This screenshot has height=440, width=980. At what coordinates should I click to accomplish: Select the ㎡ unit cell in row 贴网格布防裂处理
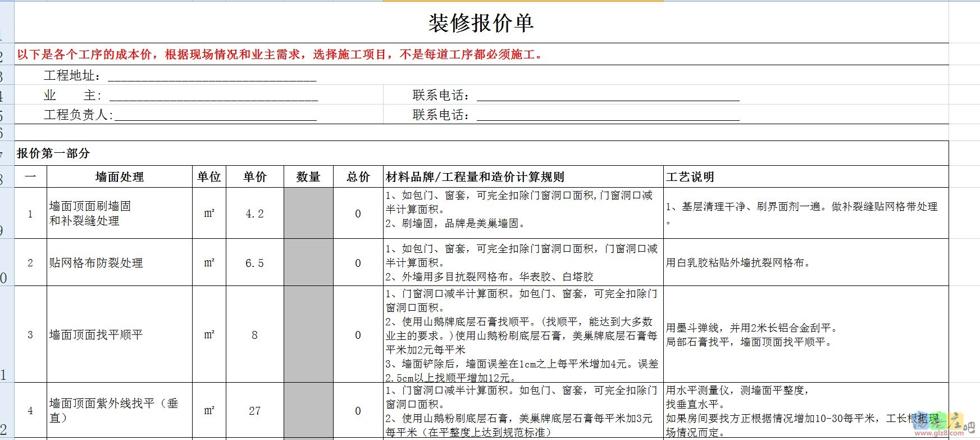tap(209, 262)
